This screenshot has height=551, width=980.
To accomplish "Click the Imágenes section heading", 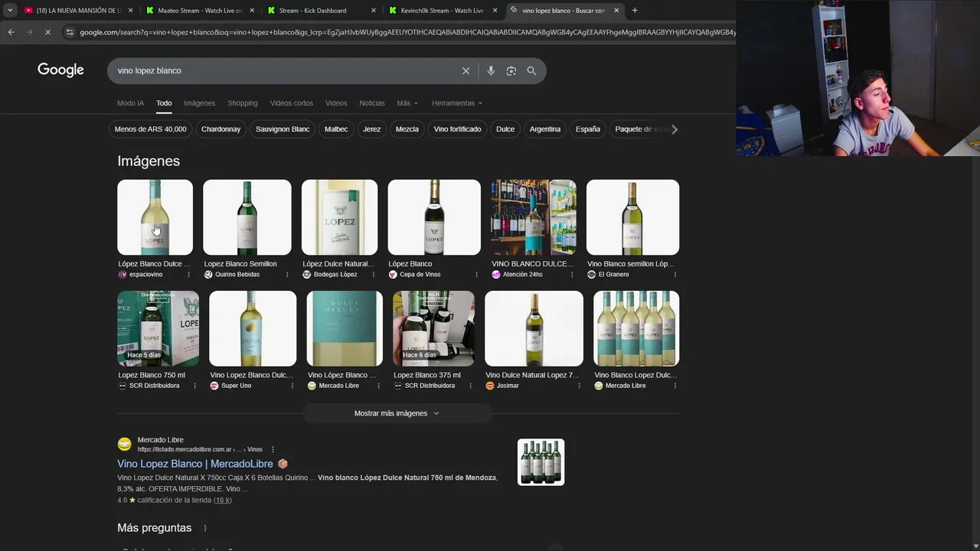I will tap(149, 161).
